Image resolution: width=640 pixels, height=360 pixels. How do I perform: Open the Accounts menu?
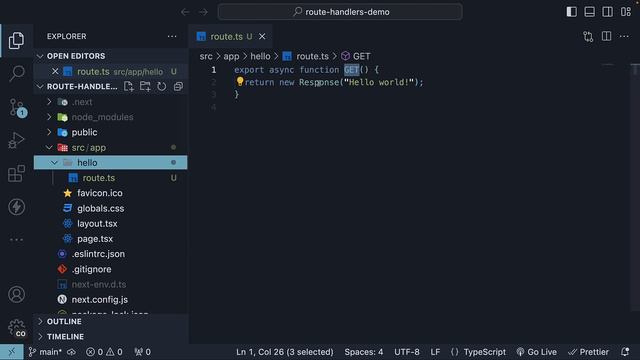[x=16, y=294]
